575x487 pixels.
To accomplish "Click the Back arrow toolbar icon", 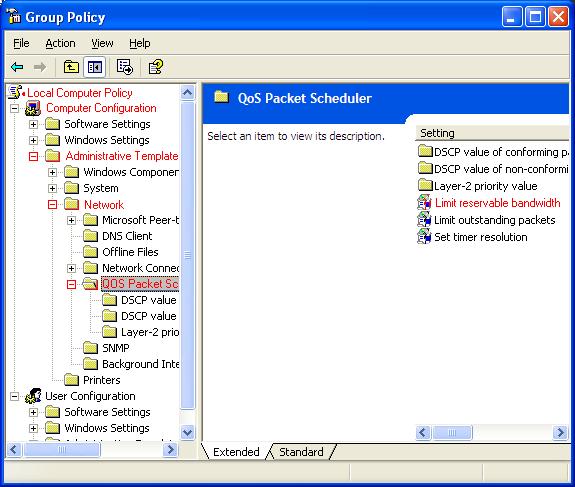I will (x=17, y=67).
